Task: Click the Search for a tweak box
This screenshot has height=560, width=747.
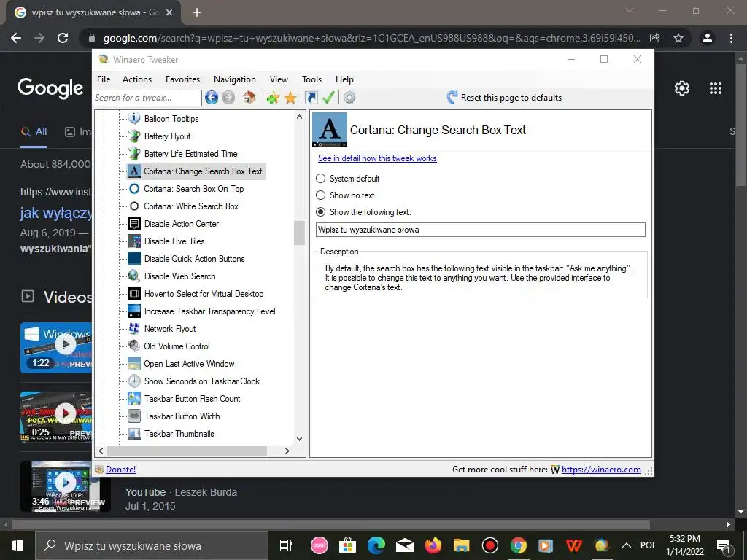Action: click(147, 98)
